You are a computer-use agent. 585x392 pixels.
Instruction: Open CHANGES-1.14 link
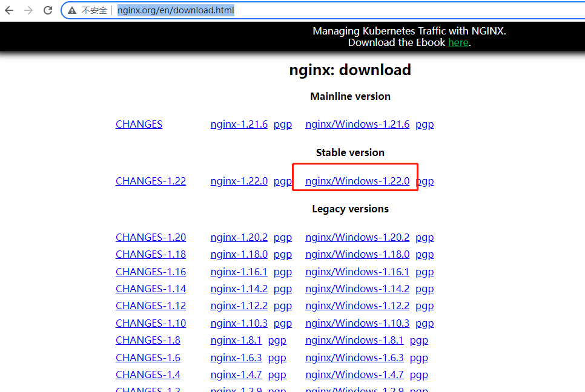click(x=151, y=289)
